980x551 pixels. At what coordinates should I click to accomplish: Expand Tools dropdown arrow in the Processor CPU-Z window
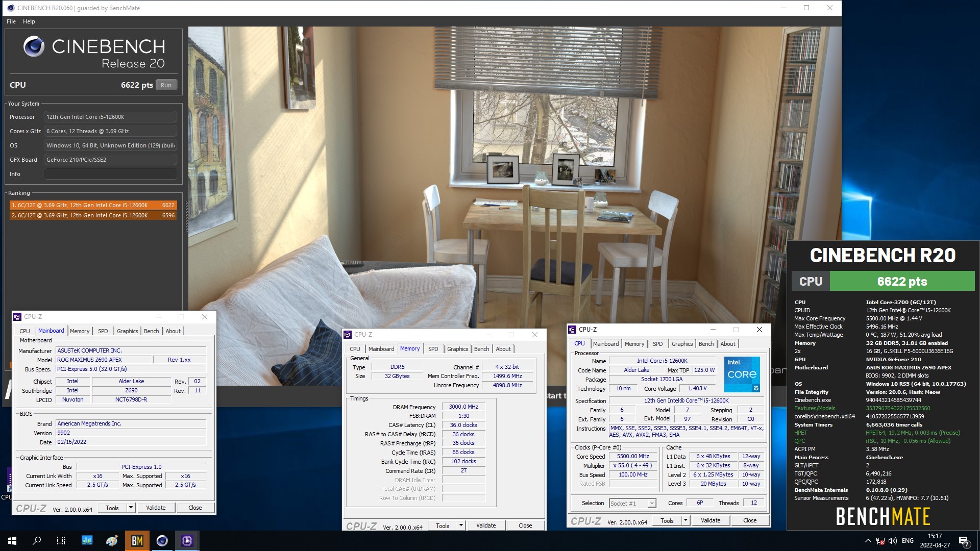tap(685, 521)
